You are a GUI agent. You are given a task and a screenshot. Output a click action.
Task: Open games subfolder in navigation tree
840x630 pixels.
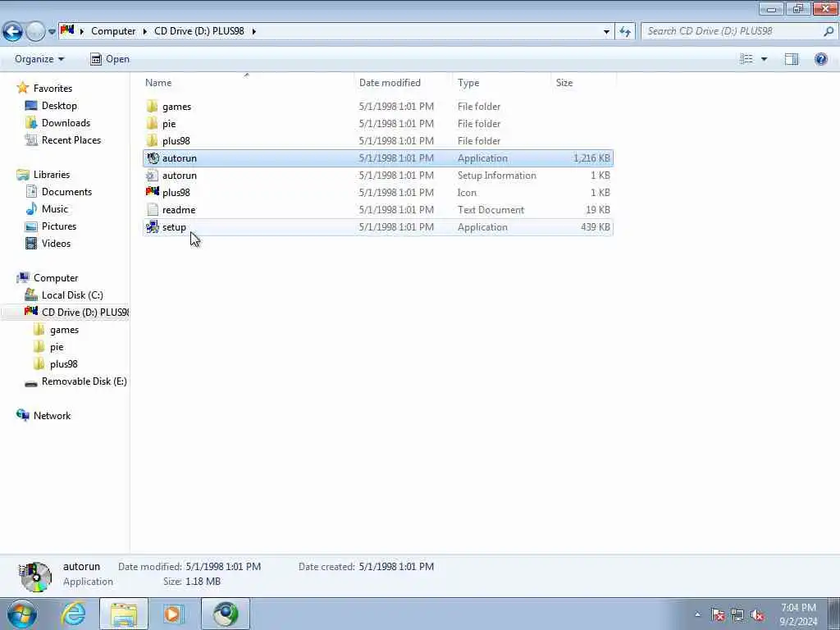click(64, 330)
